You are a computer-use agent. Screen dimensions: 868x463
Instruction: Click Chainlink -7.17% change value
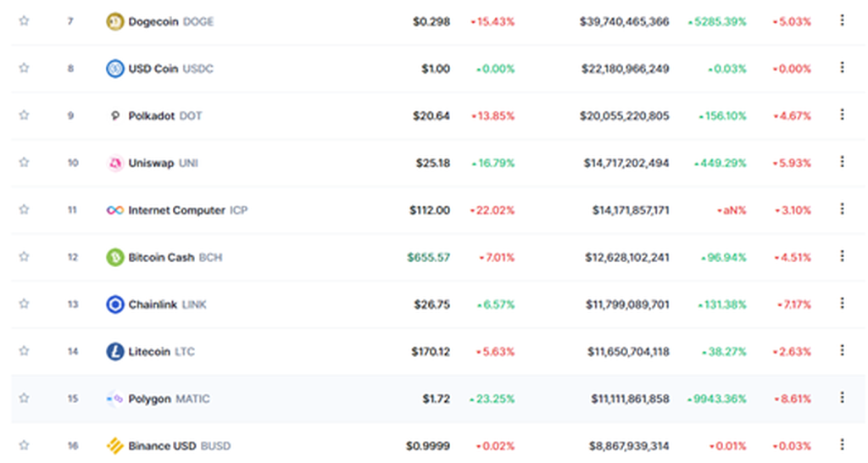793,304
